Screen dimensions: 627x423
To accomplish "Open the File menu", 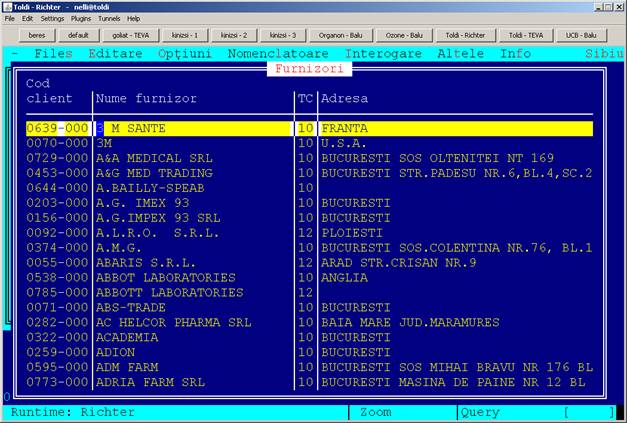I will 10,19.
